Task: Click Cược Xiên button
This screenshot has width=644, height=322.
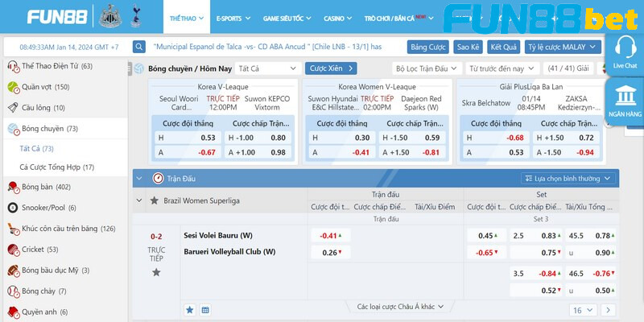Action: tap(331, 68)
